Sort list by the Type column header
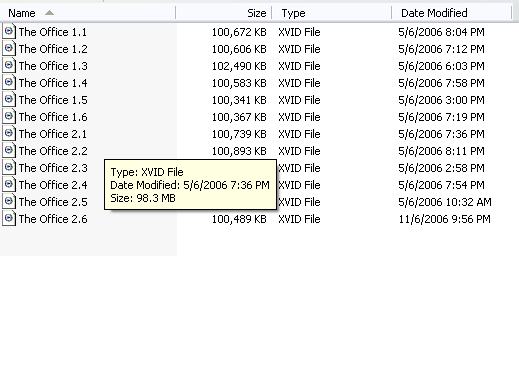Viewport: 519px width, 384px height. [332, 13]
